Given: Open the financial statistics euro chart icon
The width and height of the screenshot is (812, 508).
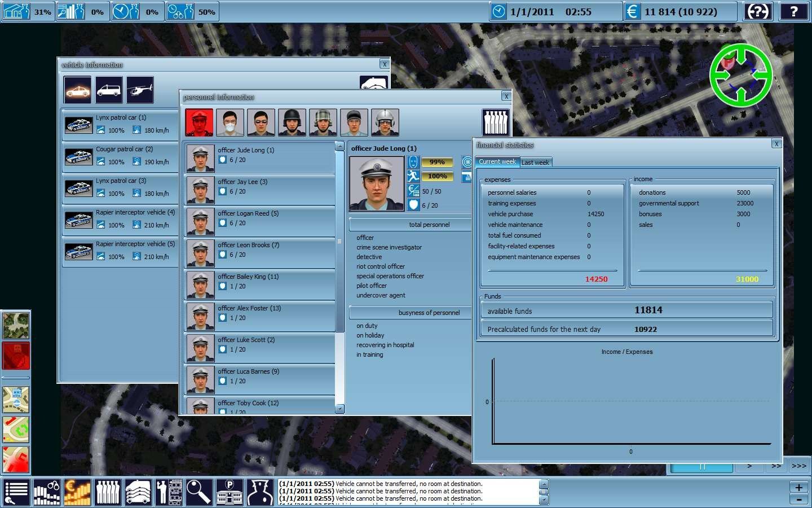Looking at the screenshot, I should (77, 492).
